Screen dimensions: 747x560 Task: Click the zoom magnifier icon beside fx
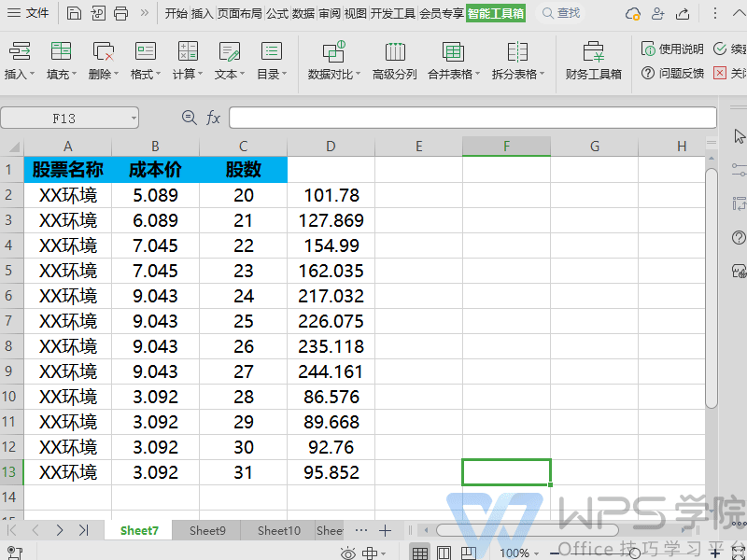pos(190,118)
